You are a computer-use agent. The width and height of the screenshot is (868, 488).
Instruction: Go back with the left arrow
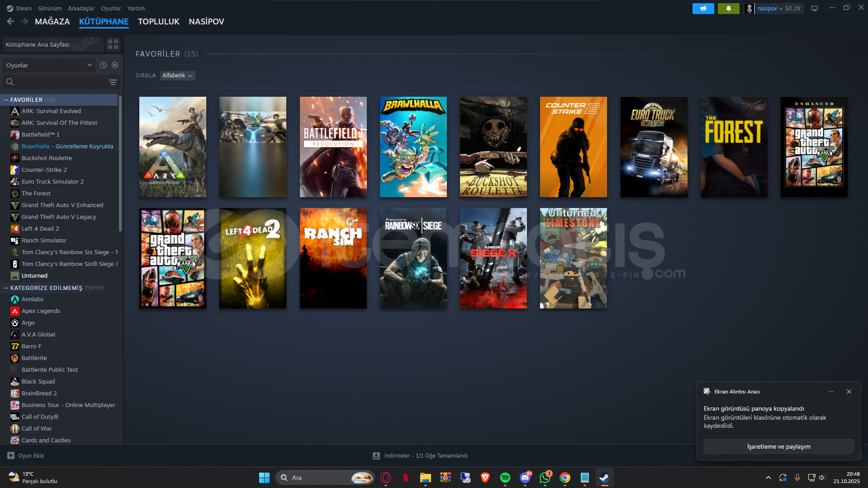[x=10, y=21]
